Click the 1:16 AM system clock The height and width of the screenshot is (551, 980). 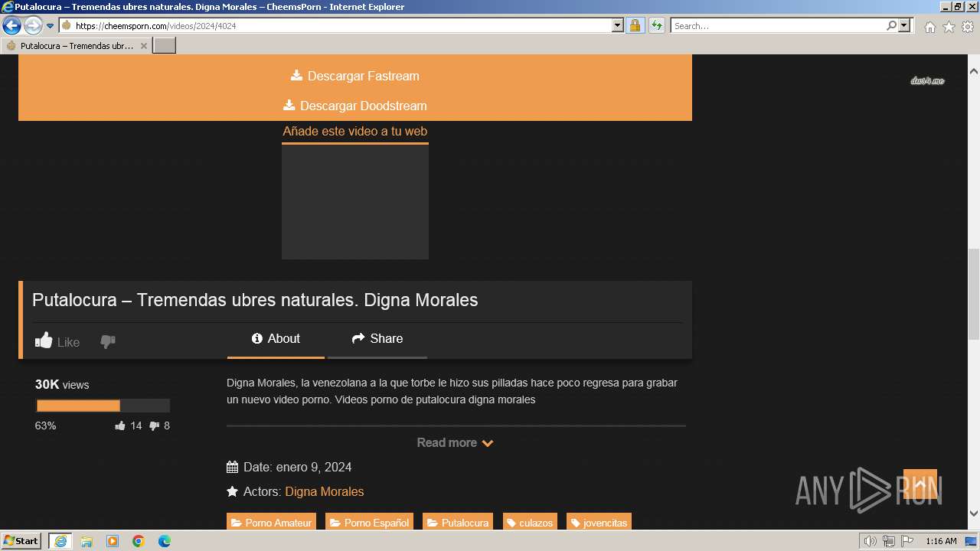point(941,542)
